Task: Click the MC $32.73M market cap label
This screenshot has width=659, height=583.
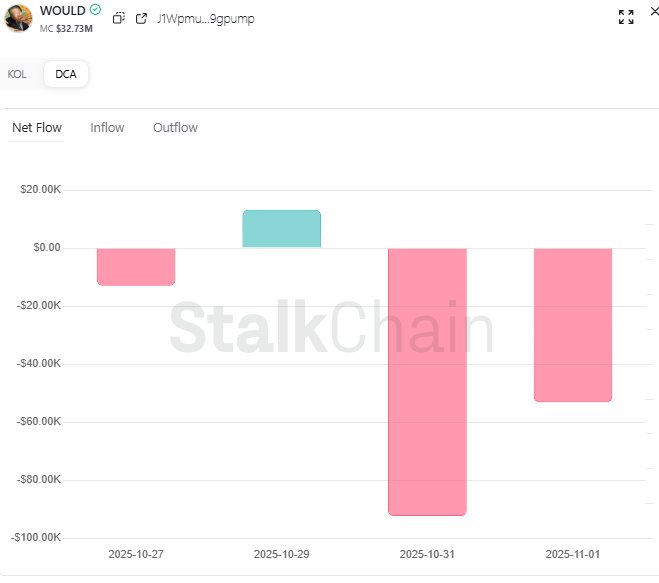Action: click(66, 28)
